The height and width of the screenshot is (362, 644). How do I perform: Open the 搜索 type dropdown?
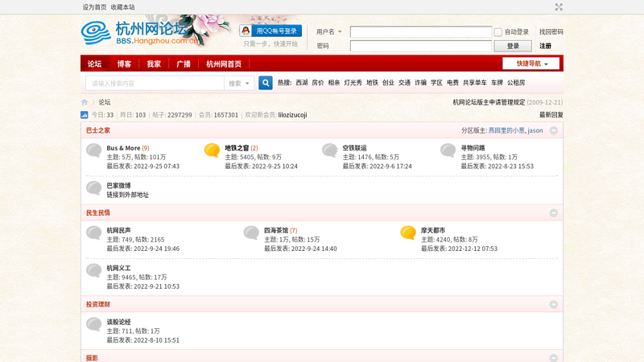[x=239, y=84]
